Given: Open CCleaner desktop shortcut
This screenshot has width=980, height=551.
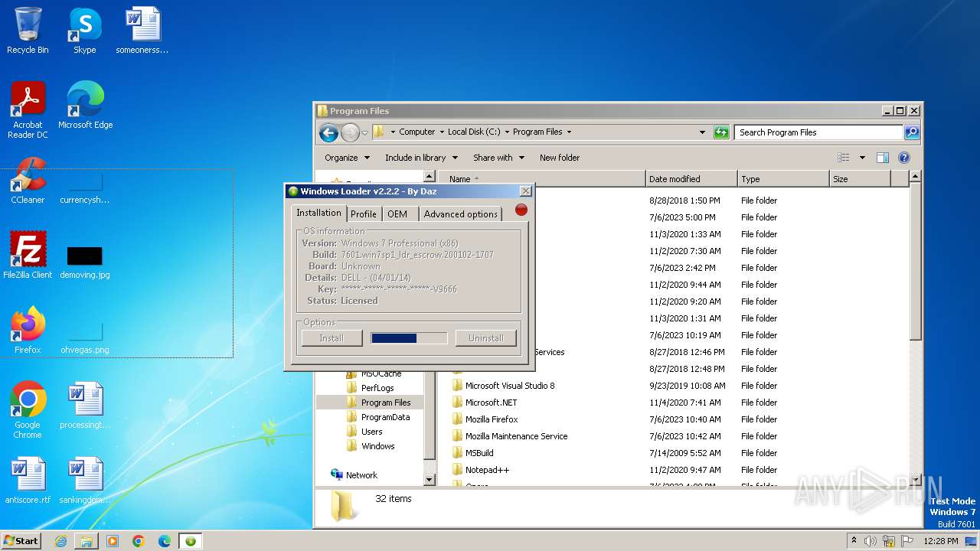Looking at the screenshot, I should [x=28, y=181].
